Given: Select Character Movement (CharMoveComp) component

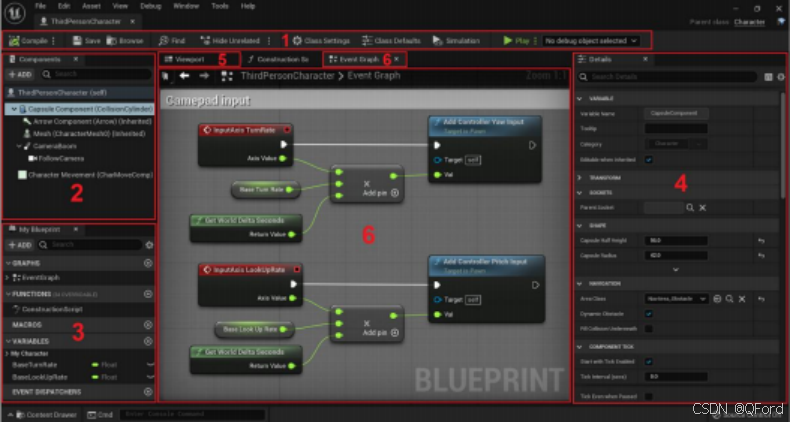Looking at the screenshot, I should click(x=85, y=175).
